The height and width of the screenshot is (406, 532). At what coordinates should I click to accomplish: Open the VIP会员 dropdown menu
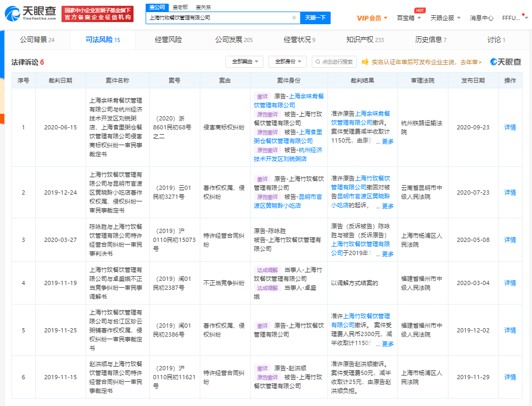372,18
